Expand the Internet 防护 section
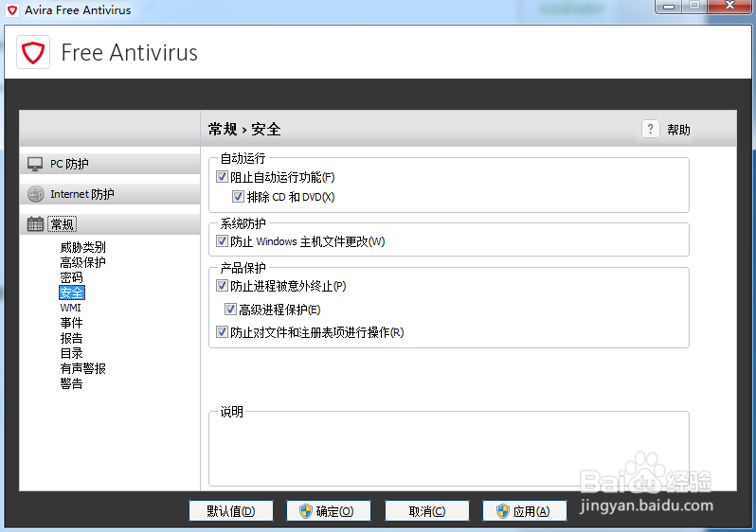The width and height of the screenshot is (756, 532). [x=110, y=194]
